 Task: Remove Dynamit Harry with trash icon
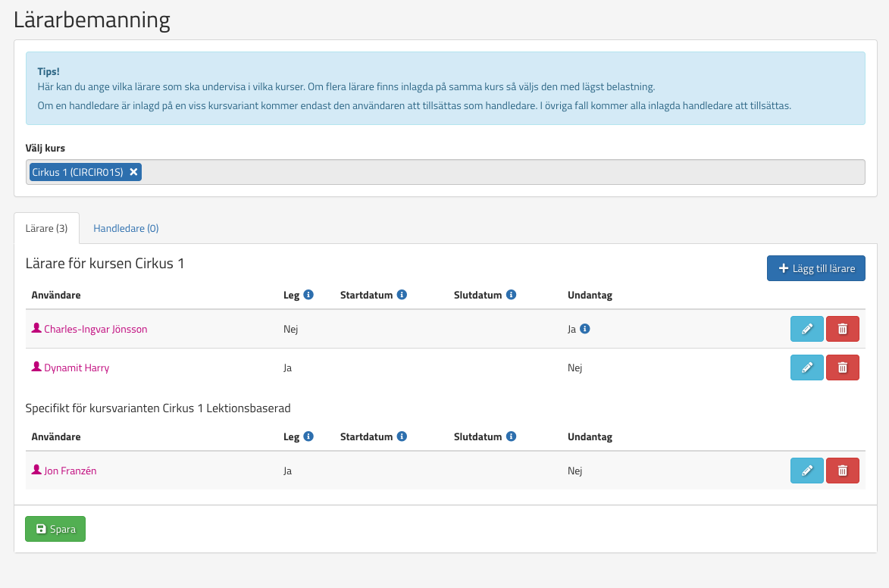(842, 367)
